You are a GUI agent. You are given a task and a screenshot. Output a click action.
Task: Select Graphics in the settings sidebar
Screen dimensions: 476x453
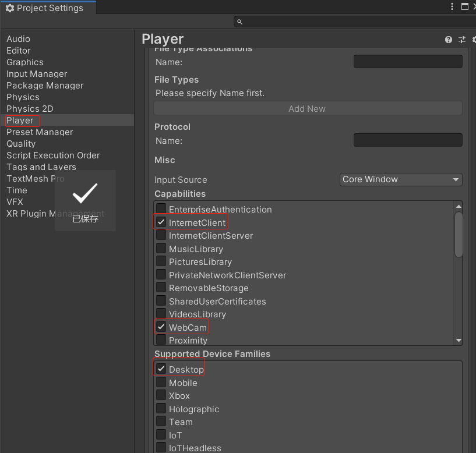pos(25,62)
